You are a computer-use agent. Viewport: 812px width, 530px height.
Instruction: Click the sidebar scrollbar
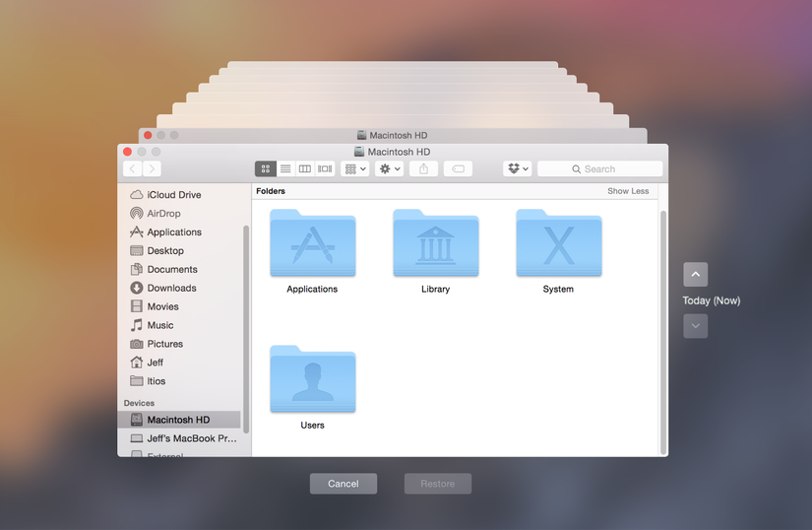pos(246,329)
